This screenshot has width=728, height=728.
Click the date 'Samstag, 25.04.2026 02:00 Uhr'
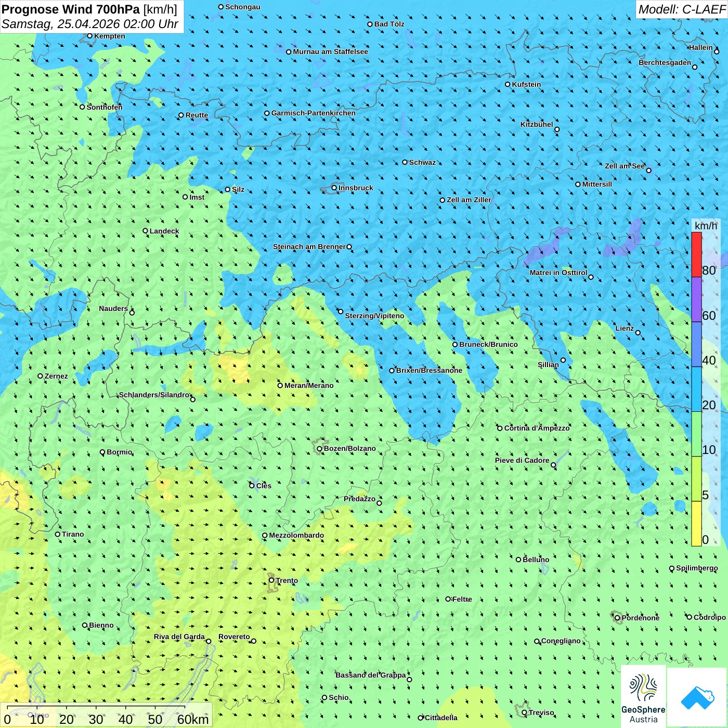click(x=90, y=24)
